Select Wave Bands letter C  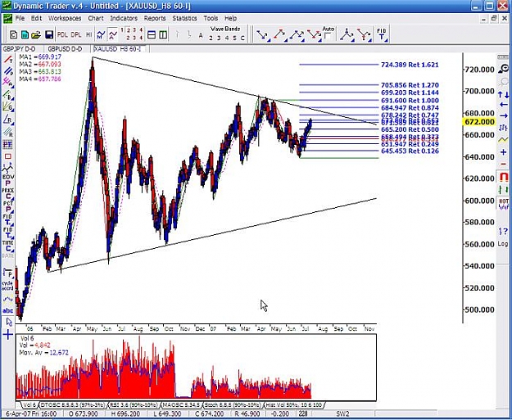click(x=242, y=38)
